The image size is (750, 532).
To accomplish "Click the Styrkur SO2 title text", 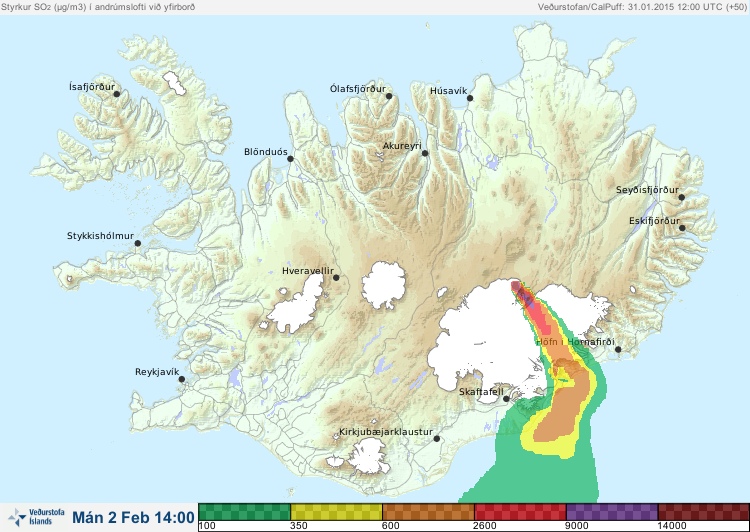I will [x=98, y=7].
